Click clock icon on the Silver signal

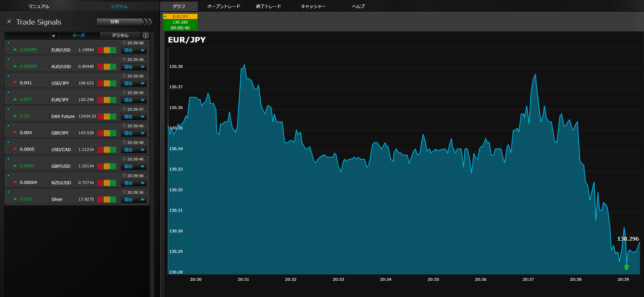[x=124, y=192]
